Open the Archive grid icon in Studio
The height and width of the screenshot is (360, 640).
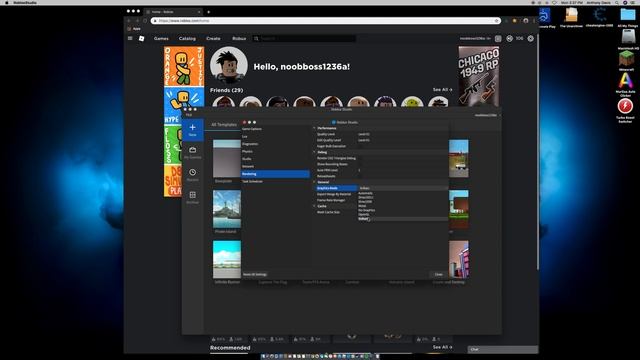(x=192, y=195)
